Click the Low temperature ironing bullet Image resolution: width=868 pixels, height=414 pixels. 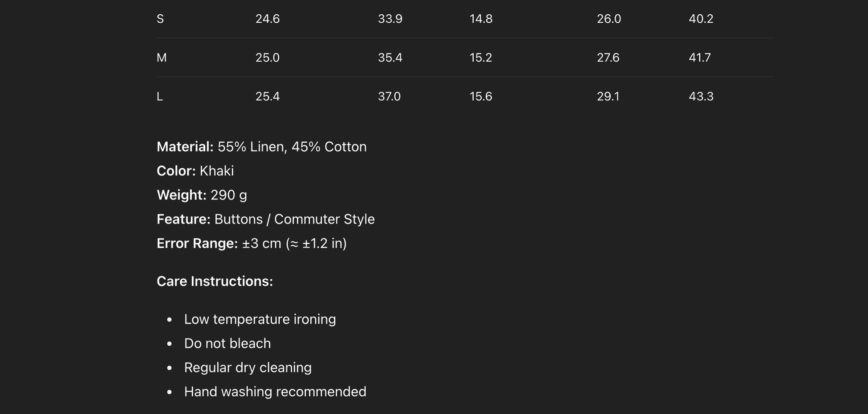260,319
